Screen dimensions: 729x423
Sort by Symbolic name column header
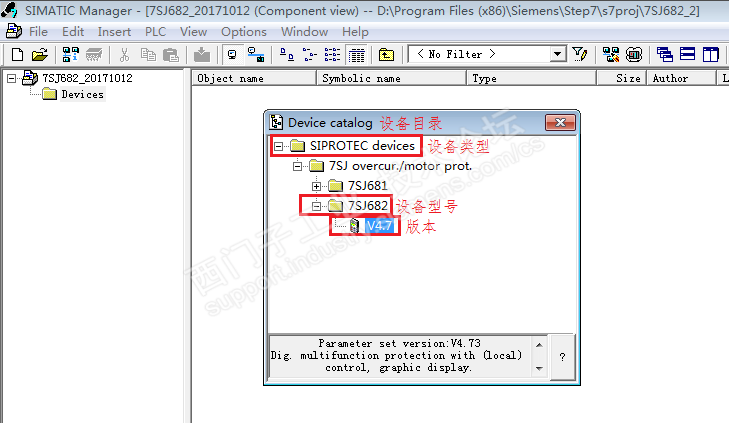click(x=391, y=78)
